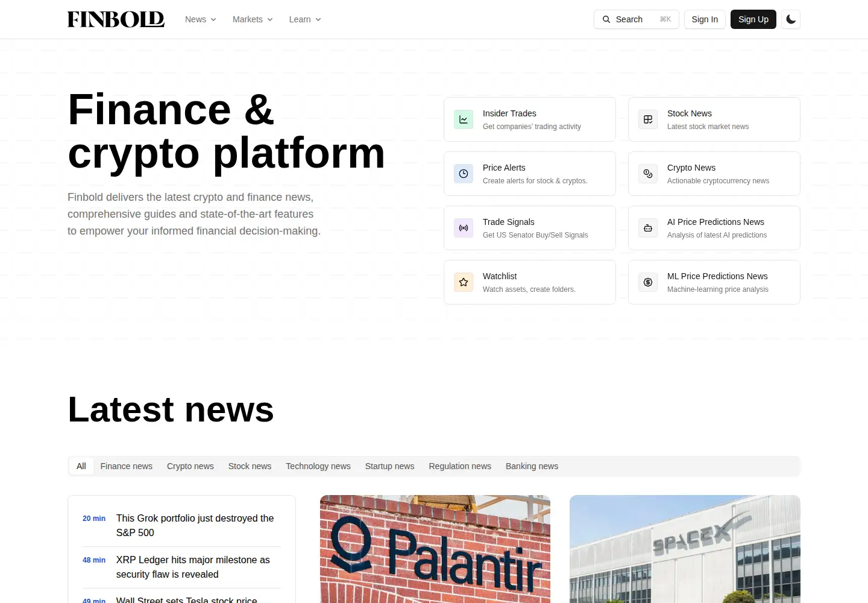Click the AI Price Predictions robot icon
868x603 pixels.
point(648,228)
